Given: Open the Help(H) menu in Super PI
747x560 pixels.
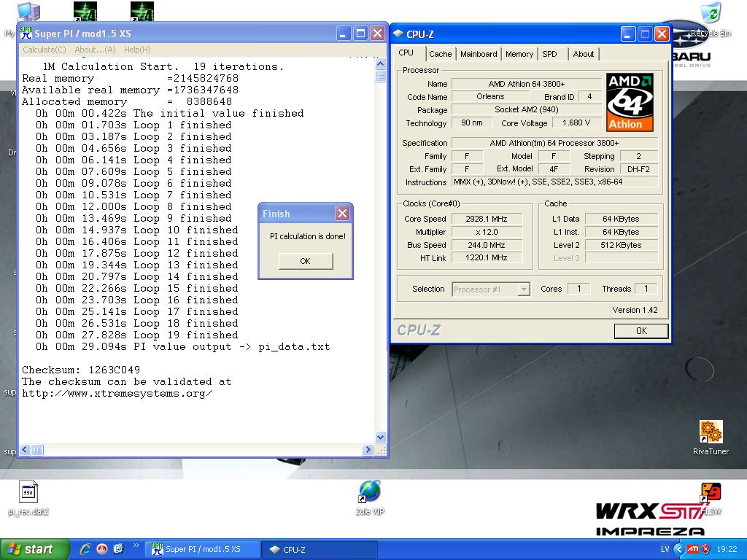Looking at the screenshot, I should pyautogui.click(x=137, y=50).
